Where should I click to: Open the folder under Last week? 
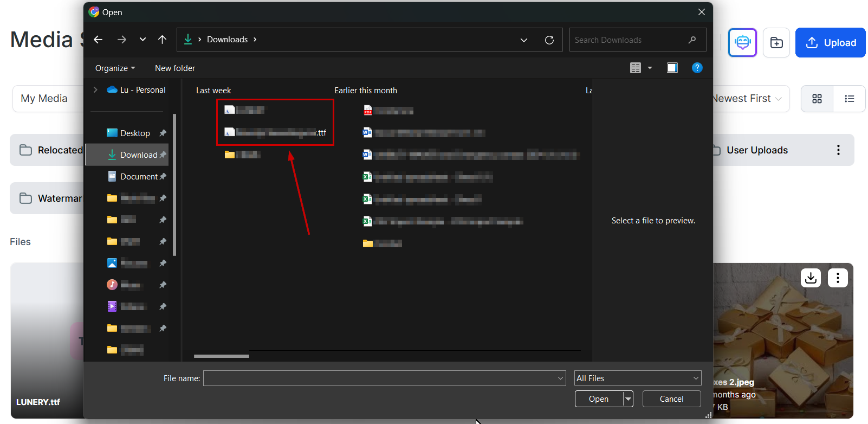pos(243,155)
